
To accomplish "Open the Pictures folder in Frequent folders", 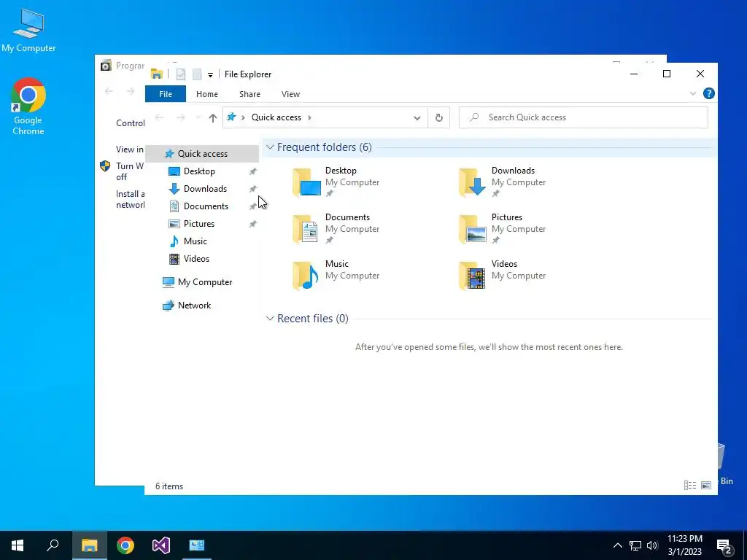I will pyautogui.click(x=502, y=228).
